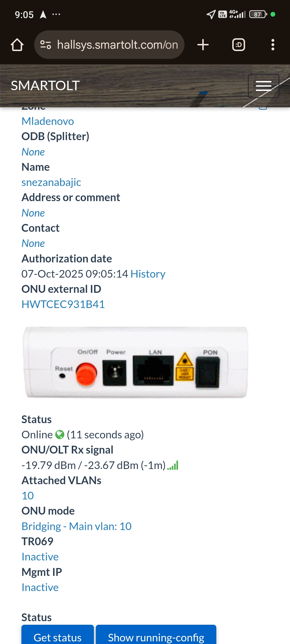Image resolution: width=290 pixels, height=644 pixels.
Task: Expand the SMARTOLT hamburger navigation menu
Action: click(263, 86)
